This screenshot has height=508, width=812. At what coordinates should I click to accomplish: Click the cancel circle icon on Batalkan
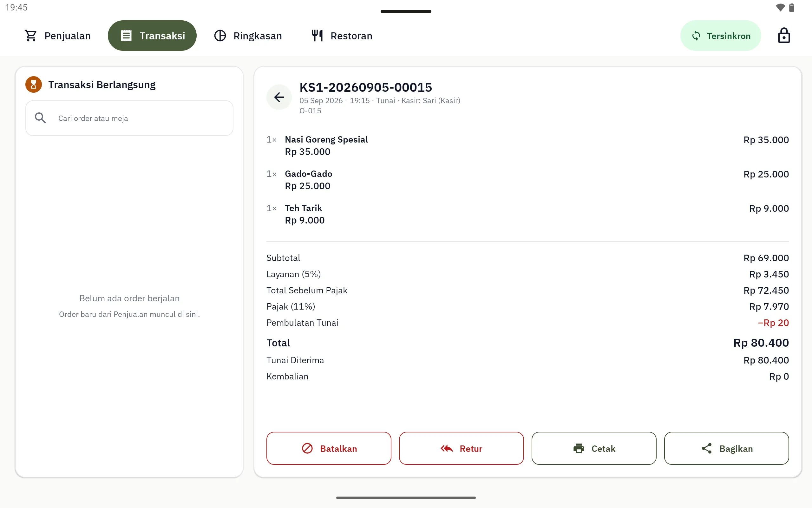point(307,449)
